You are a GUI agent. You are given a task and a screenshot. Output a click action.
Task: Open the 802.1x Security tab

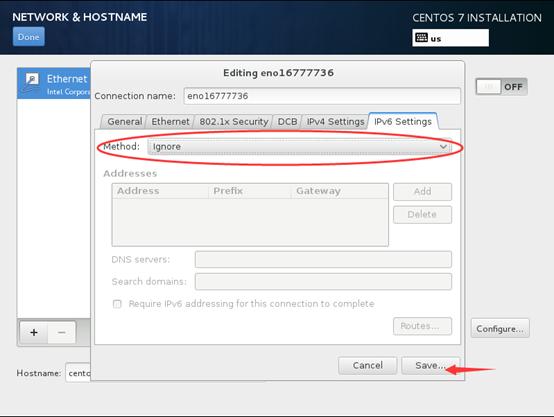[234, 122]
